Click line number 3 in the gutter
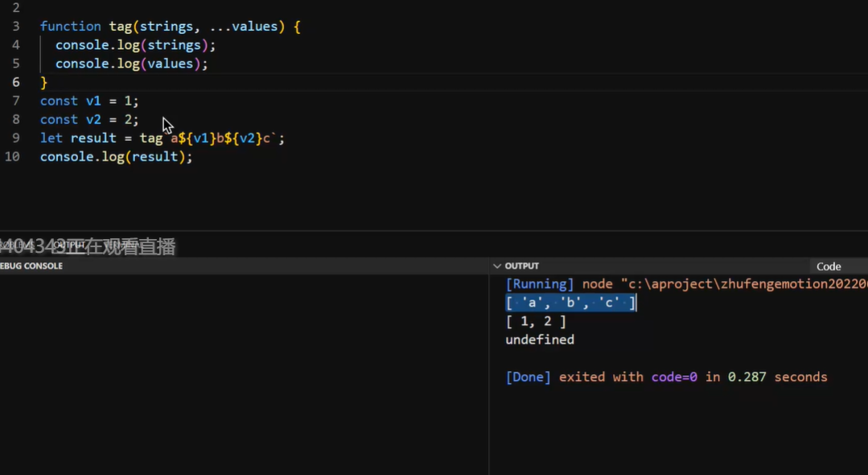 (16, 27)
